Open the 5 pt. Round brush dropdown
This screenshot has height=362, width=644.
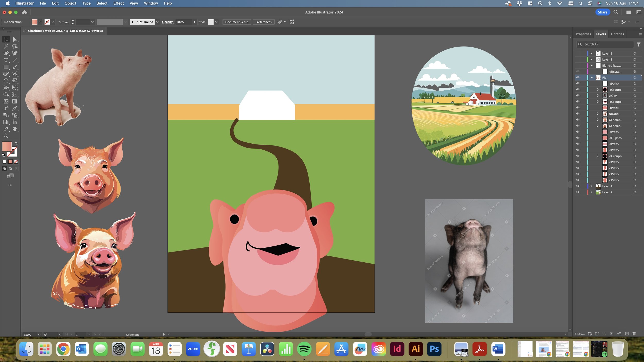(157, 22)
